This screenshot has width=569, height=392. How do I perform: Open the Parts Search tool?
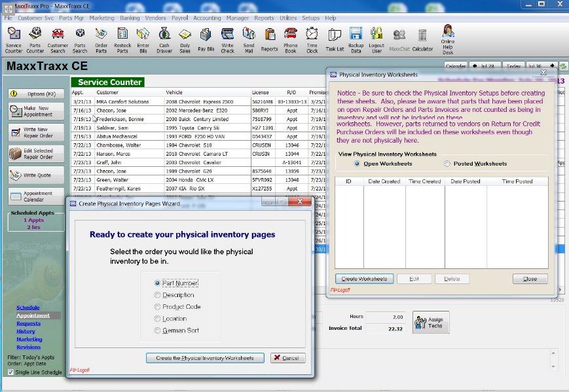80,40
